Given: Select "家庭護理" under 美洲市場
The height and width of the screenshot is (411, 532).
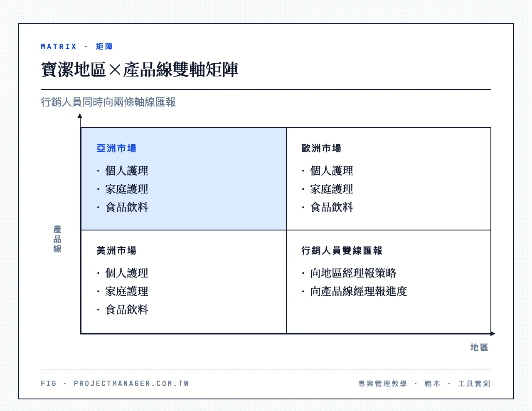Looking at the screenshot, I should 127,291.
